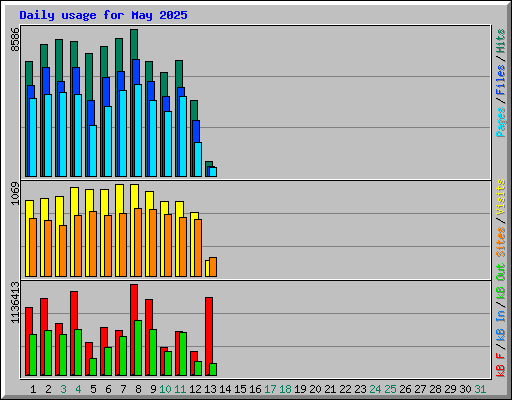The image size is (512, 400).
Task: Select day 1 on the x-axis
Action: [x=33, y=389]
